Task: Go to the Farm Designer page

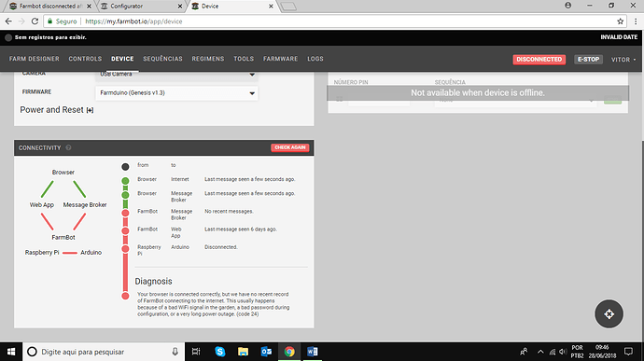Action: coord(35,59)
